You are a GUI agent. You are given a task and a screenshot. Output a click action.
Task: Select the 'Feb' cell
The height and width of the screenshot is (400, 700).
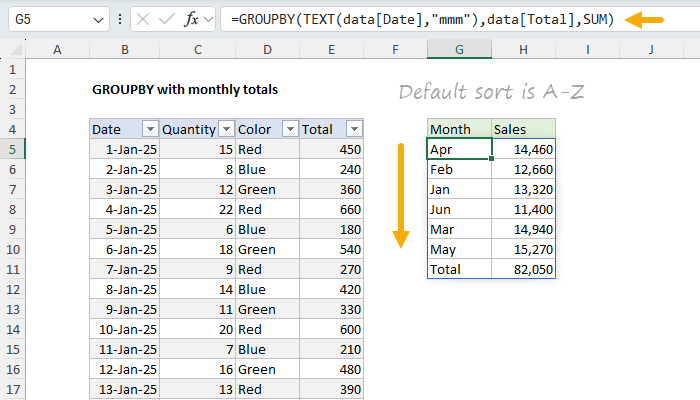point(459,169)
